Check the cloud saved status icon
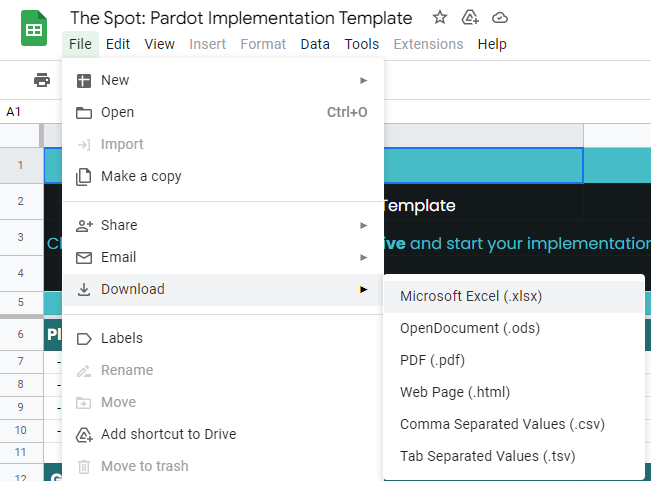The width and height of the screenshot is (651, 481). (500, 18)
